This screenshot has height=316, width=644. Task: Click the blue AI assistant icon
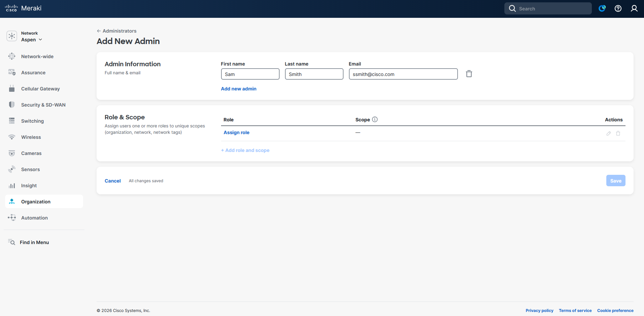click(x=602, y=8)
